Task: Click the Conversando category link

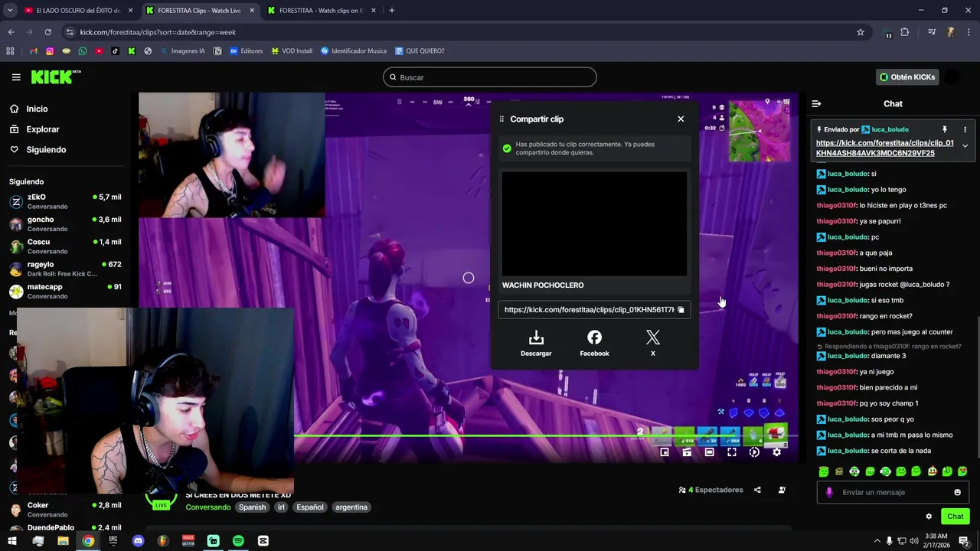Action: click(207, 507)
